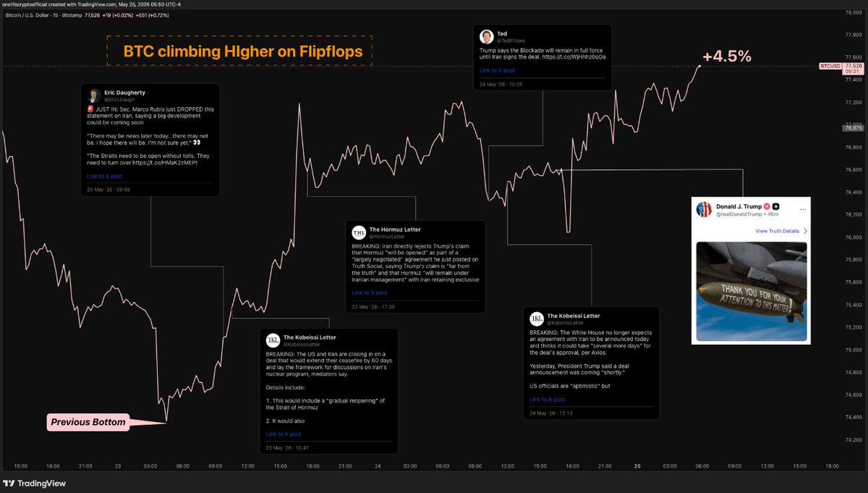Click The Hormuz Letter account name
This screenshot has height=493, width=868.
tap(395, 229)
